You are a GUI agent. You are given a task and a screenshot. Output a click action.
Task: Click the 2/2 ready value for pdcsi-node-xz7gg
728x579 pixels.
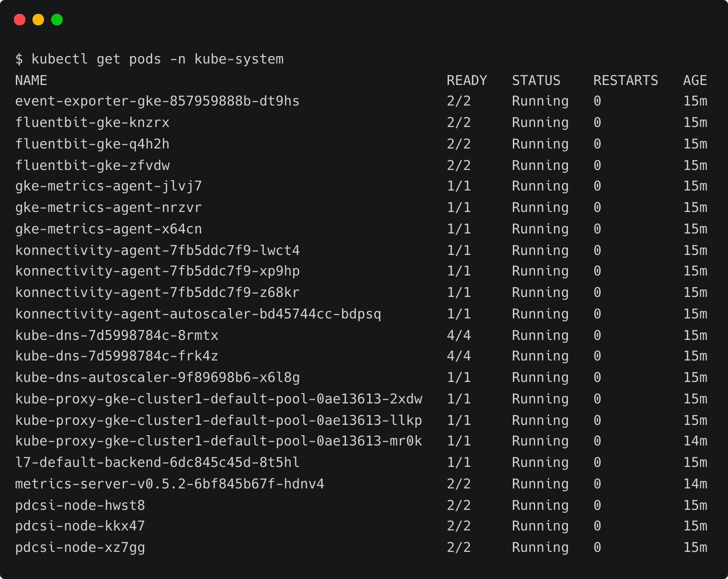pyautogui.click(x=459, y=548)
